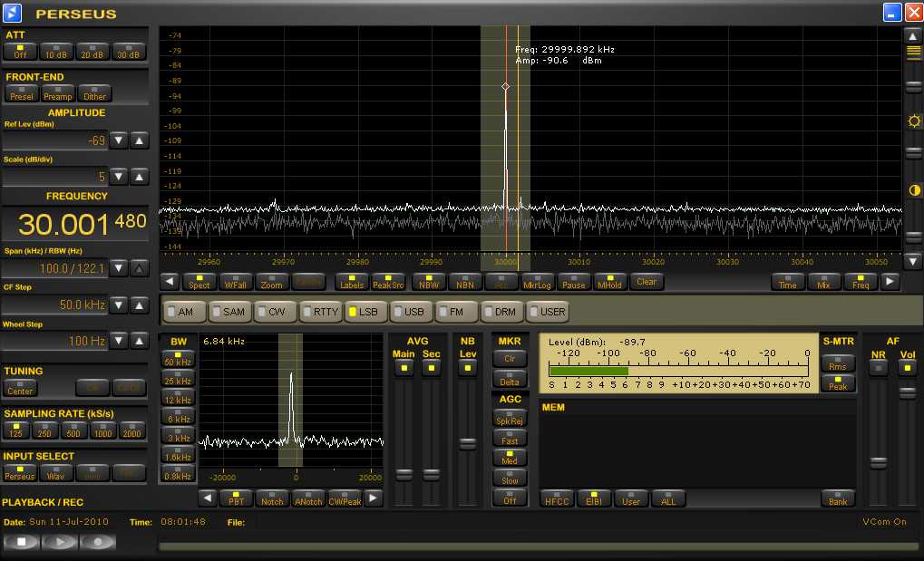Click the Vol volume slider handle
This screenshot has height=561, width=924.
pos(907,392)
